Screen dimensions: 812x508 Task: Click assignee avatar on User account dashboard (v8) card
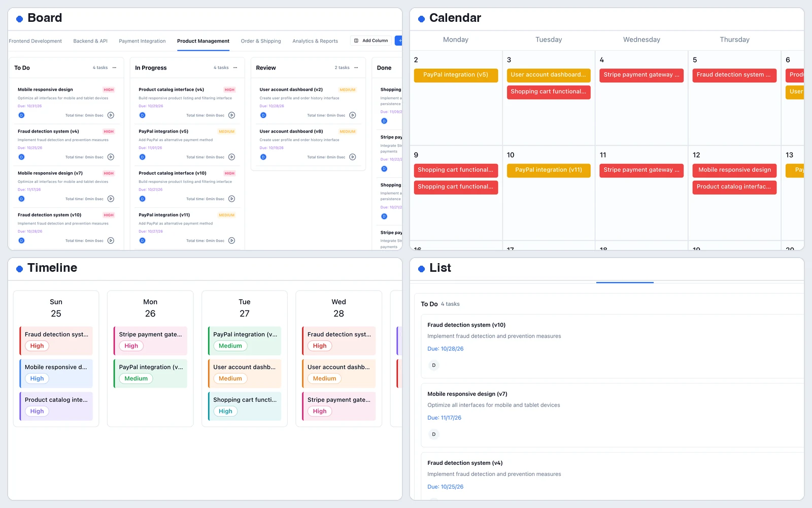pos(263,157)
